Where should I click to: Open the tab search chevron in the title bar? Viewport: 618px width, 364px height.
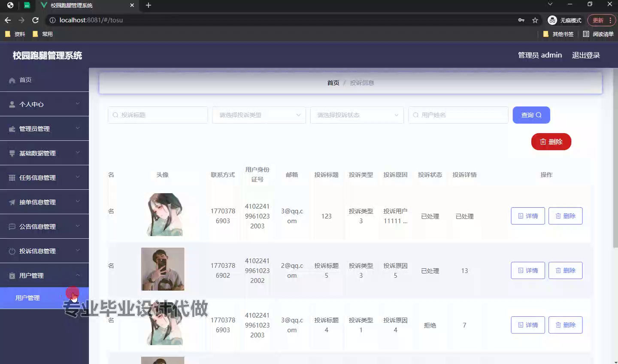click(x=550, y=4)
